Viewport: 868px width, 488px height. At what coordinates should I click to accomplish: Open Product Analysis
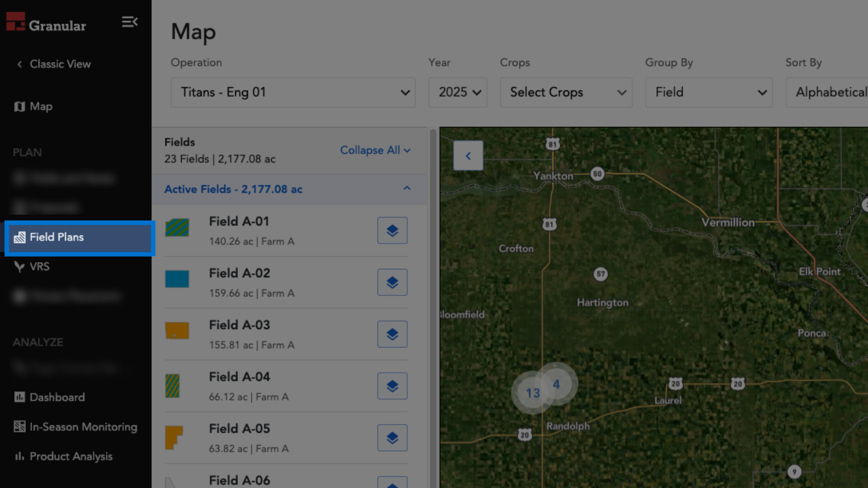tap(71, 456)
